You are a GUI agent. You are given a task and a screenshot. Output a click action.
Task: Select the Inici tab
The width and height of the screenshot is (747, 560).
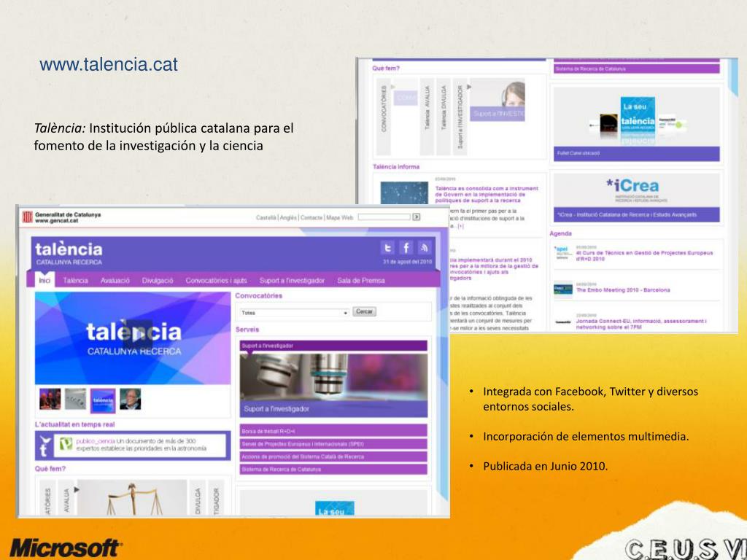point(44,281)
